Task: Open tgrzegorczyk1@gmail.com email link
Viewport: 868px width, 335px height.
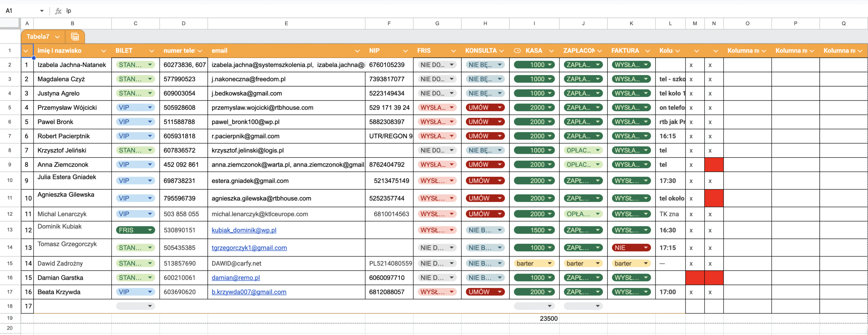Action: [x=249, y=248]
